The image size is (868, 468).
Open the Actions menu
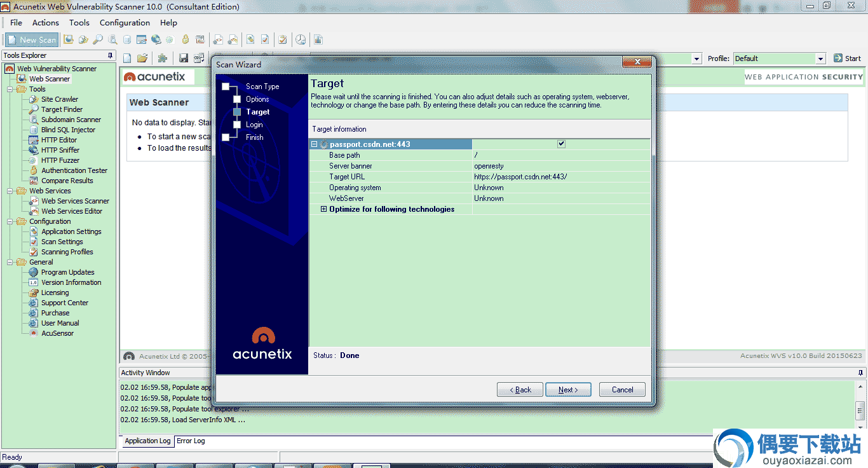46,23
